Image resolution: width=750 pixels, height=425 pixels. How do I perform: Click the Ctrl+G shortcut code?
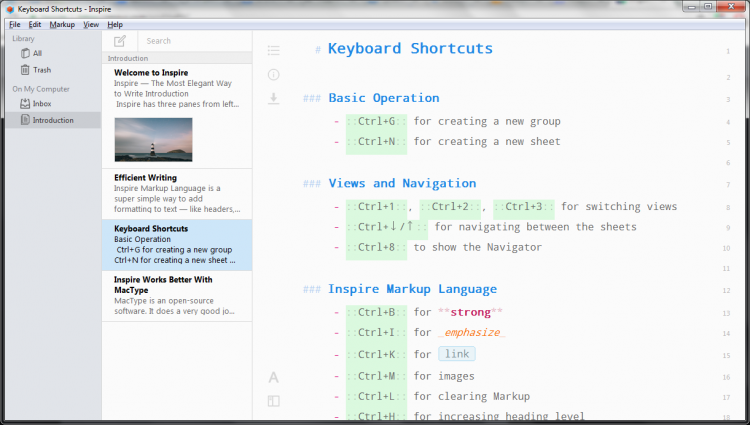376,121
